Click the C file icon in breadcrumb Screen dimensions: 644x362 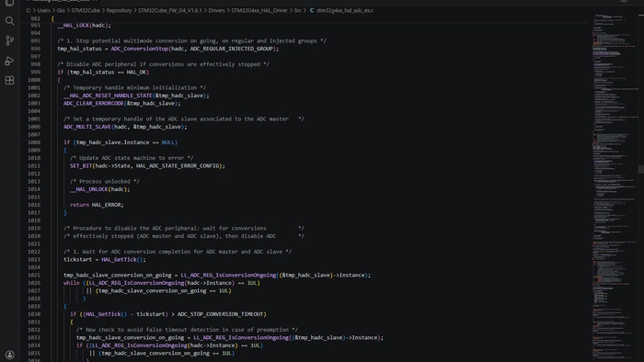coord(312,11)
